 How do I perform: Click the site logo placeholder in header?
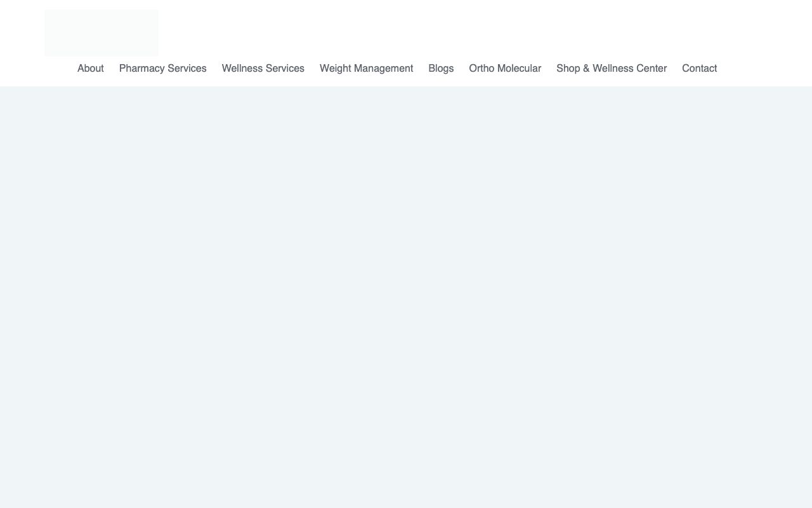pos(101,33)
